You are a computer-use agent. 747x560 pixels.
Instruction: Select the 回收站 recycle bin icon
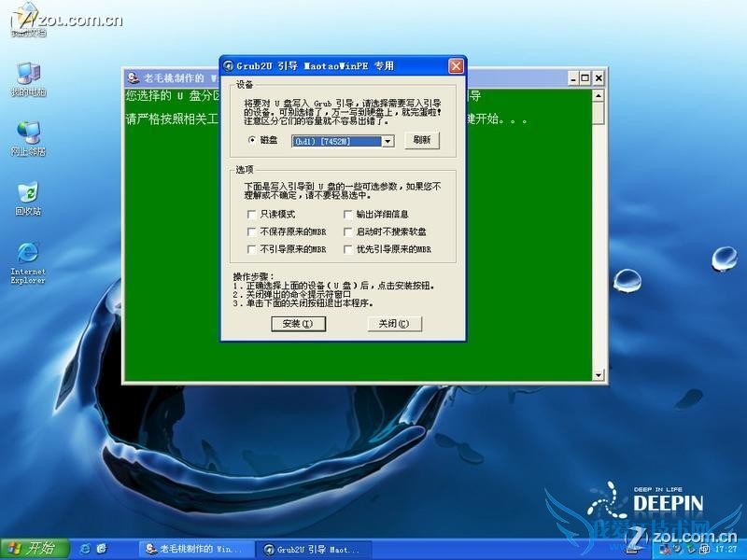point(28,199)
